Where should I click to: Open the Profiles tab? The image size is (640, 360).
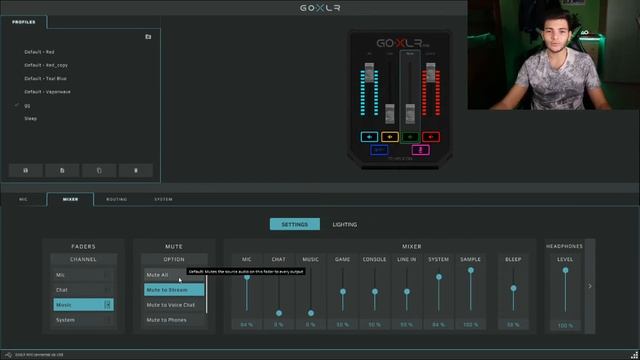(x=24, y=22)
